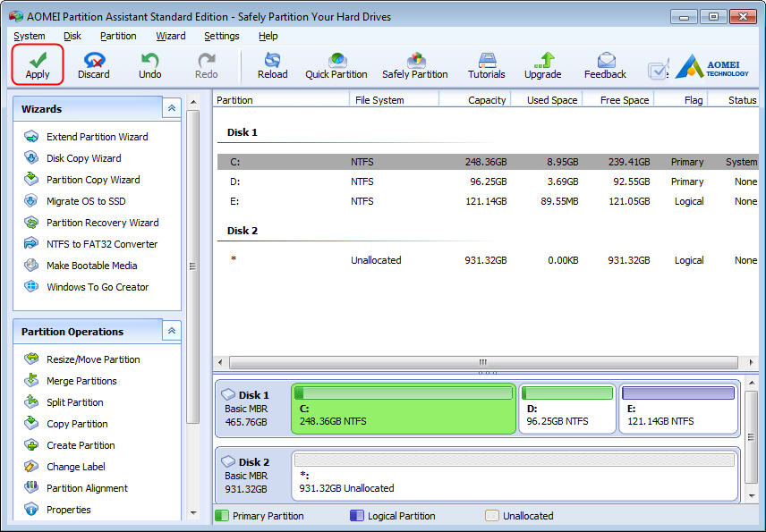Select the D: partition row
Image resolution: width=766 pixels, height=532 pixels.
click(x=488, y=182)
